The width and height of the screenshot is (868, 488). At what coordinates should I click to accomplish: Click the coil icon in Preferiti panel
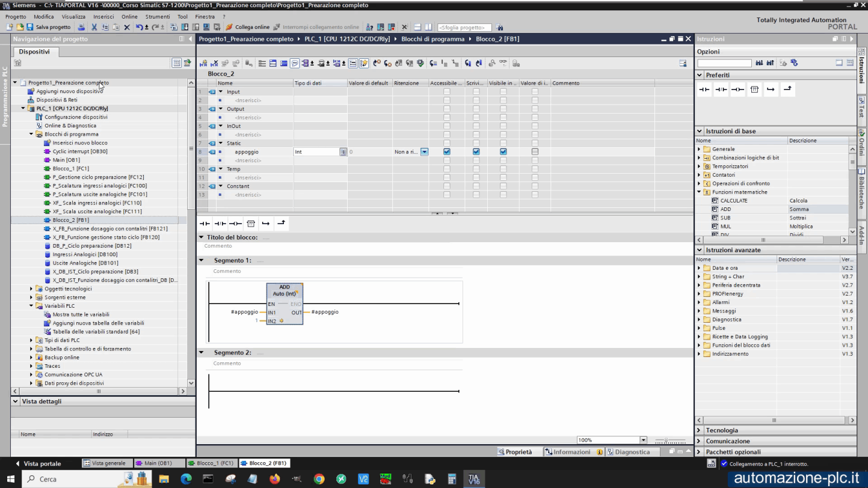[737, 90]
